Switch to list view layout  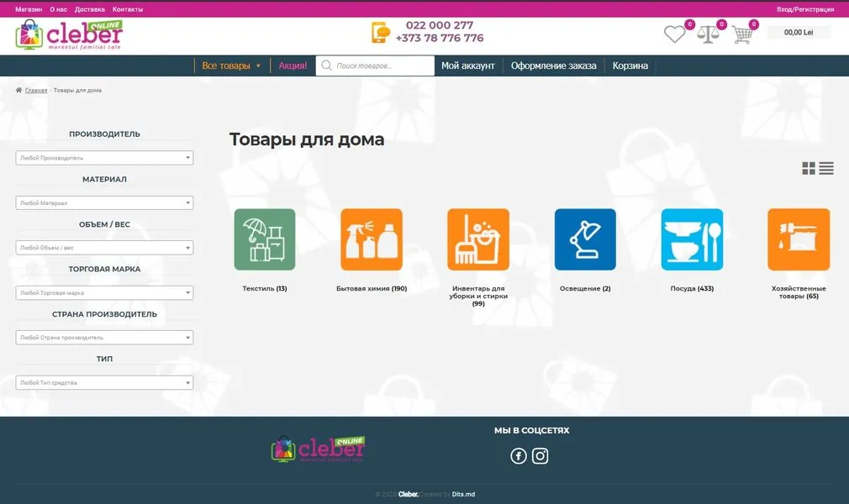coord(826,168)
